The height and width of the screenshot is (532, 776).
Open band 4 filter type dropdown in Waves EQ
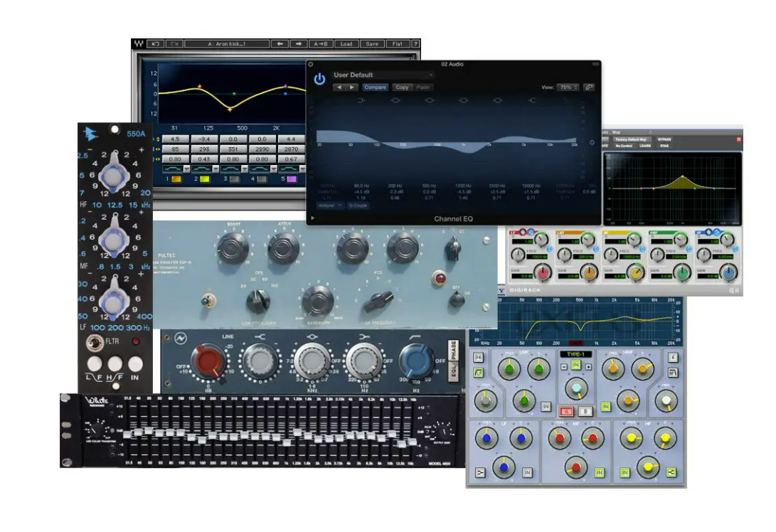tap(274, 169)
